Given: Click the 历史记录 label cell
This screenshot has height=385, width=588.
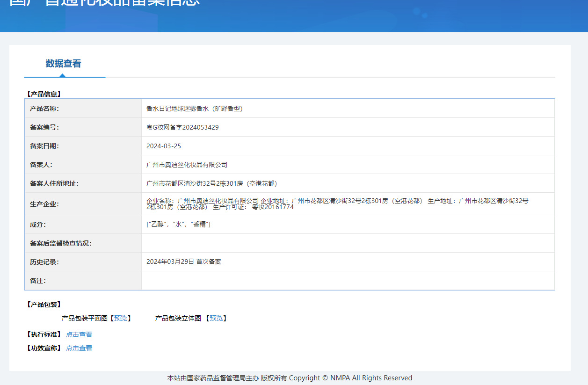Looking at the screenshot, I should click(83, 262).
